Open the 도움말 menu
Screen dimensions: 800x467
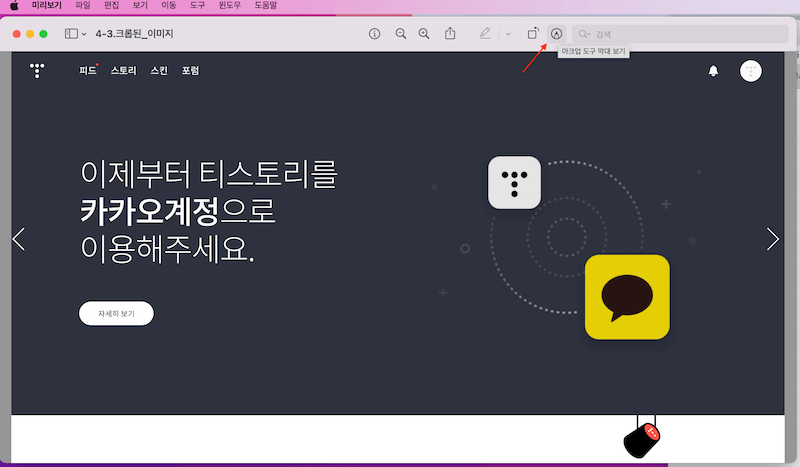tap(265, 5)
